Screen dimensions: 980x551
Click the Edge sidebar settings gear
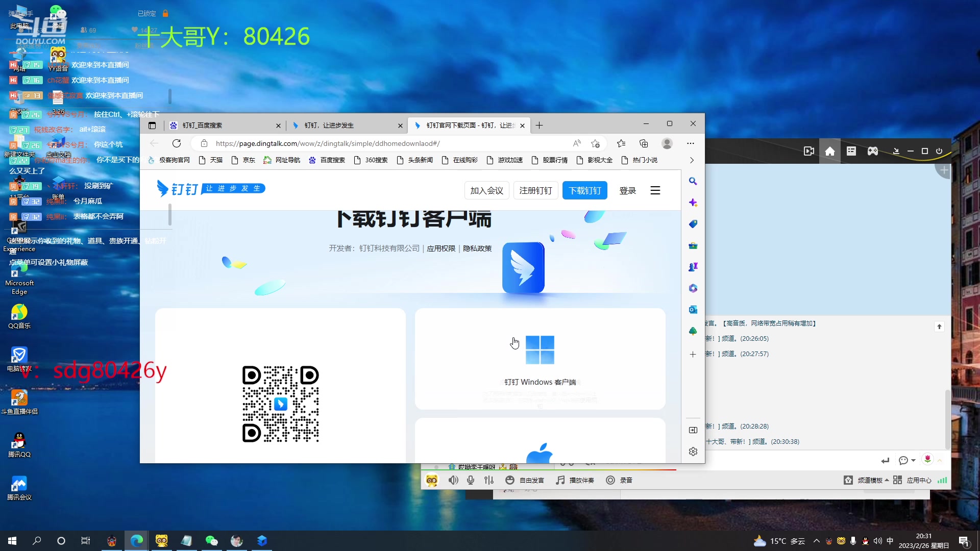click(693, 452)
